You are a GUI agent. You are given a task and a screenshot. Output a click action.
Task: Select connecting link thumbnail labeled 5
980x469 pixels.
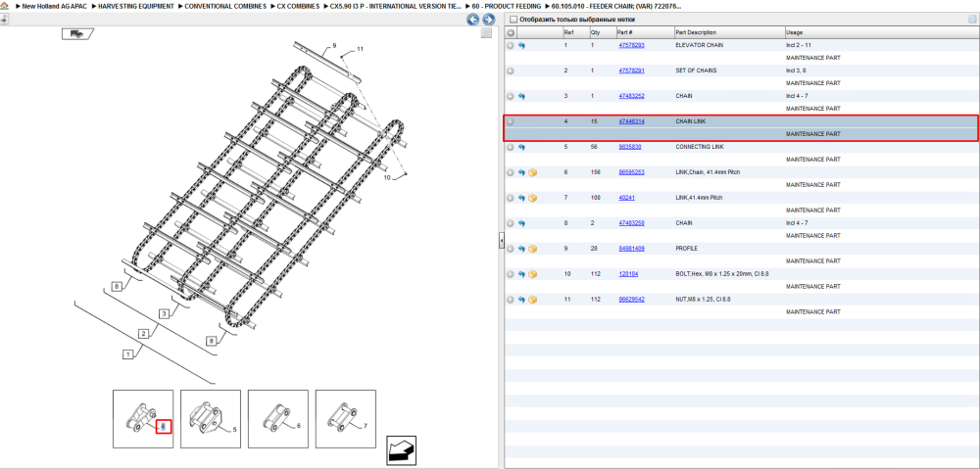pyautogui.click(x=211, y=419)
